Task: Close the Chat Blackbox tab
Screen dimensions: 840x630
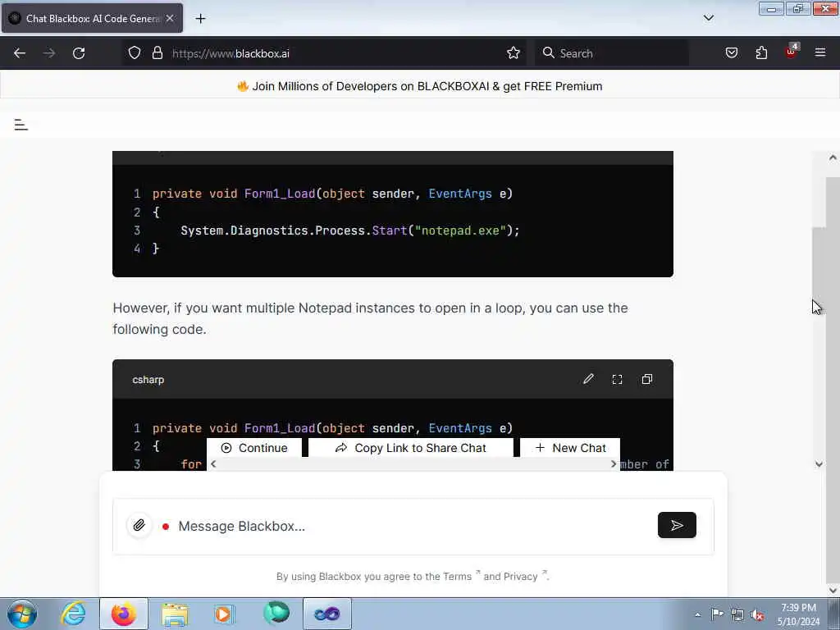Action: [x=170, y=18]
